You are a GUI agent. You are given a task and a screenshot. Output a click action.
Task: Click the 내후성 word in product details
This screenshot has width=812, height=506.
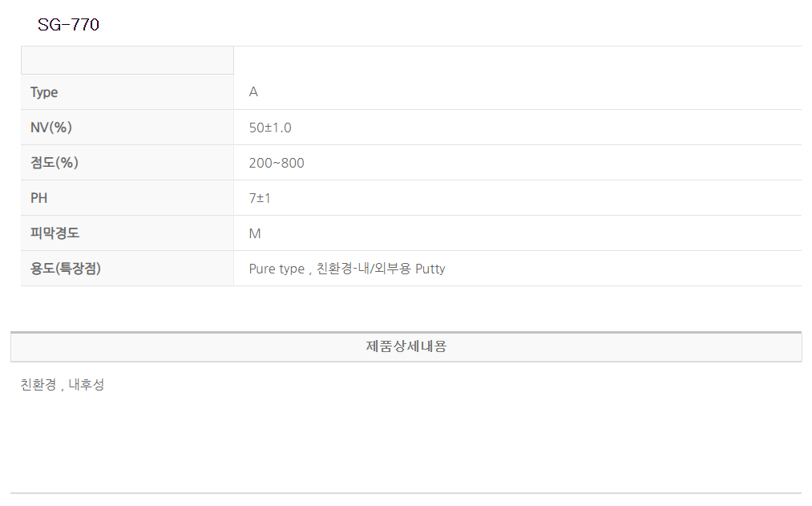click(x=87, y=385)
